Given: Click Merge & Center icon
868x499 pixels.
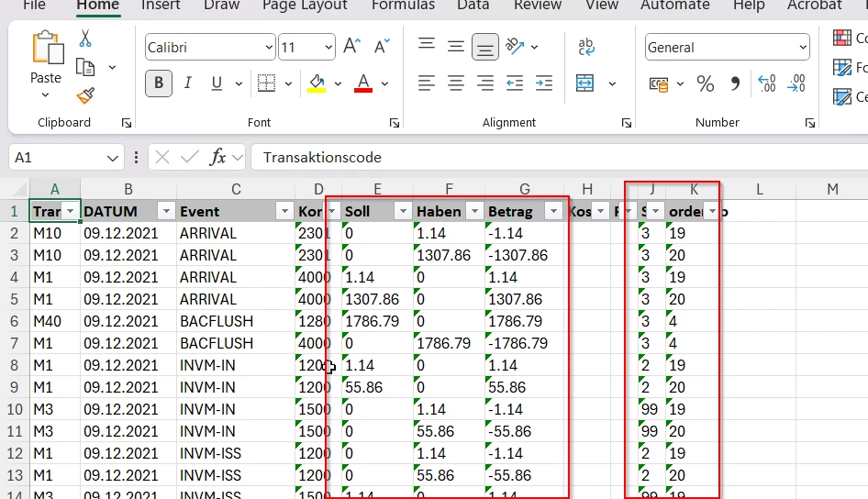Looking at the screenshot, I should (584, 83).
